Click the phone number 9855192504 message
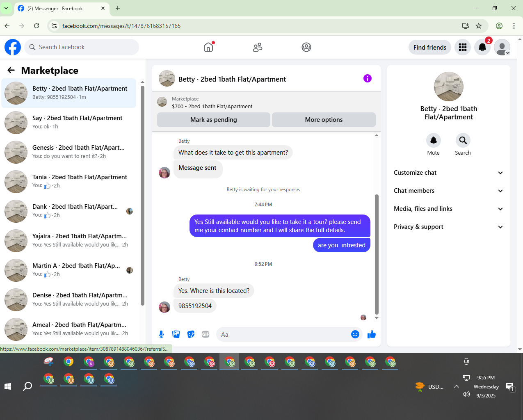The width and height of the screenshot is (523, 420). (195, 306)
